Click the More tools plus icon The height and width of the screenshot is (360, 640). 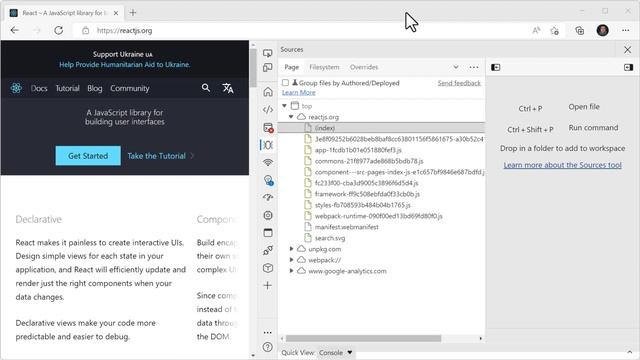click(268, 285)
